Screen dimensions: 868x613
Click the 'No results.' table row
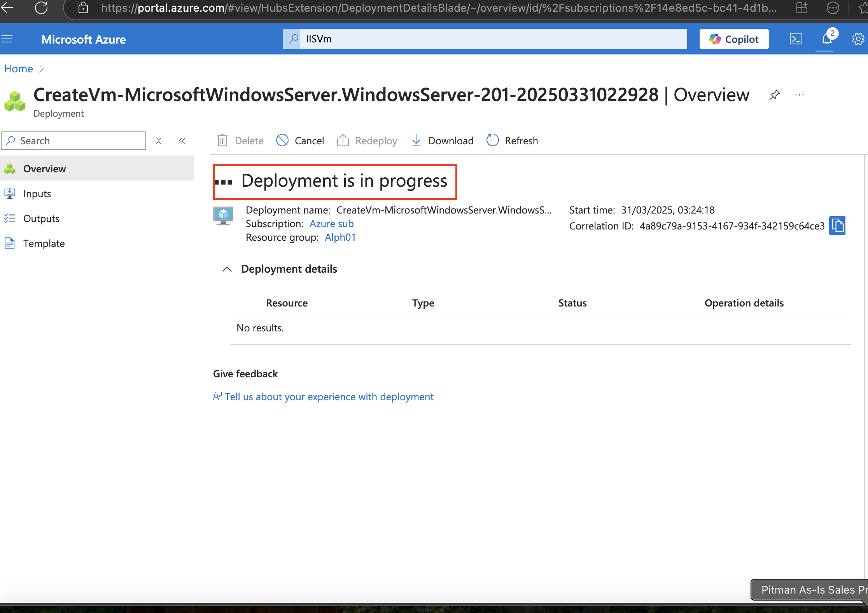[541, 328]
